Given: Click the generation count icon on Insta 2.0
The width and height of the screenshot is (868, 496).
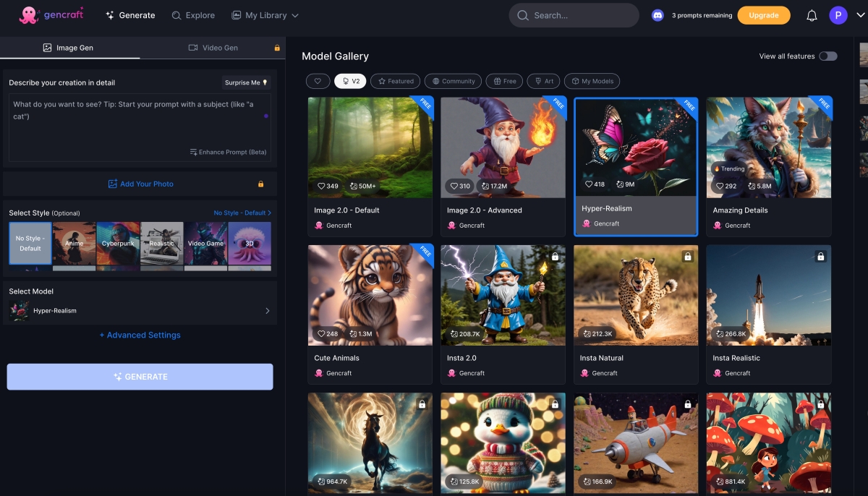Looking at the screenshot, I should (454, 333).
